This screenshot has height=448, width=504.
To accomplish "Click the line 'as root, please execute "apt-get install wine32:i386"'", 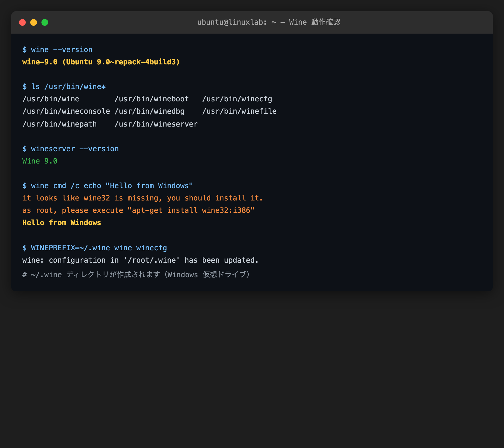I will click(x=138, y=210).
